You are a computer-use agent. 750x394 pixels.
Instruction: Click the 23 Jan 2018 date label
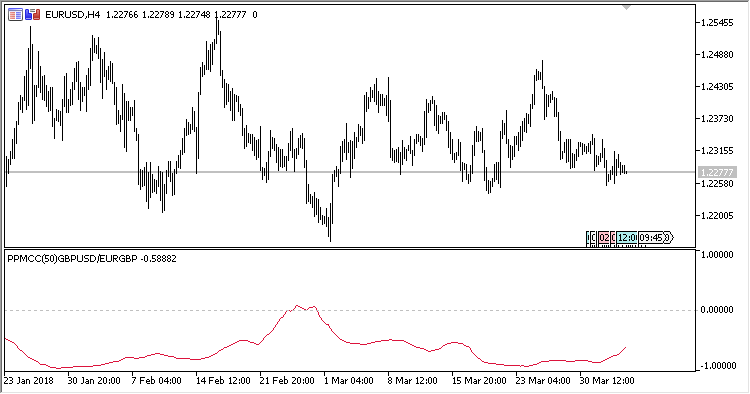pos(29,381)
